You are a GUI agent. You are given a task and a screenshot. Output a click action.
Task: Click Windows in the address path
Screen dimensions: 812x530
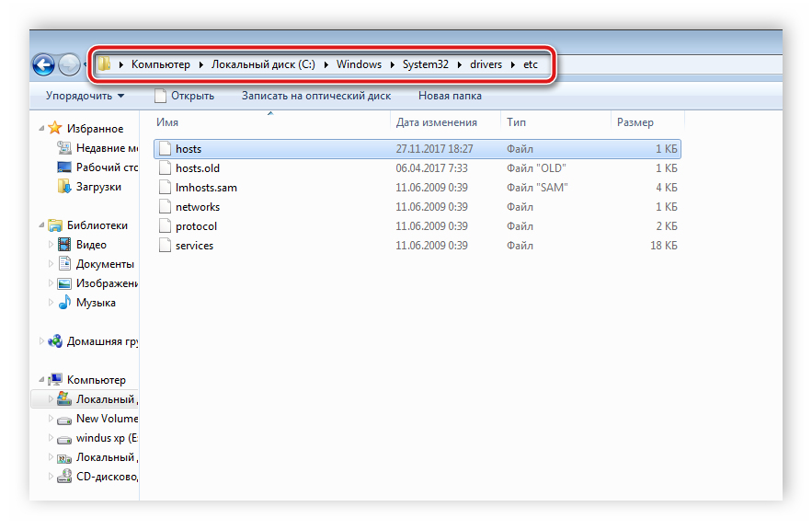359,64
